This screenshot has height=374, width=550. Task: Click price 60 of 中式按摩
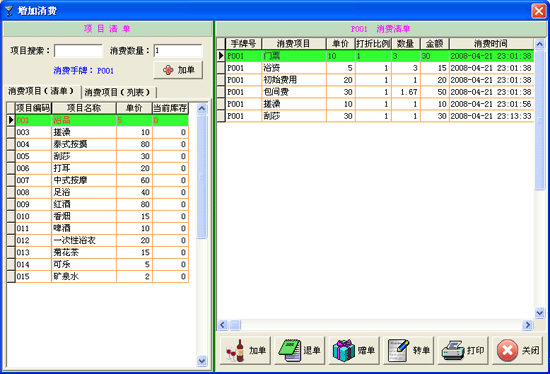tap(134, 180)
